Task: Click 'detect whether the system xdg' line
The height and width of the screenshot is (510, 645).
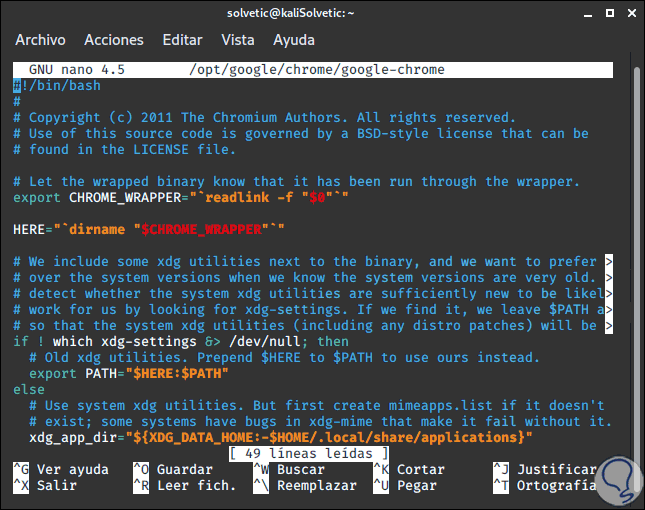Action: tap(309, 294)
